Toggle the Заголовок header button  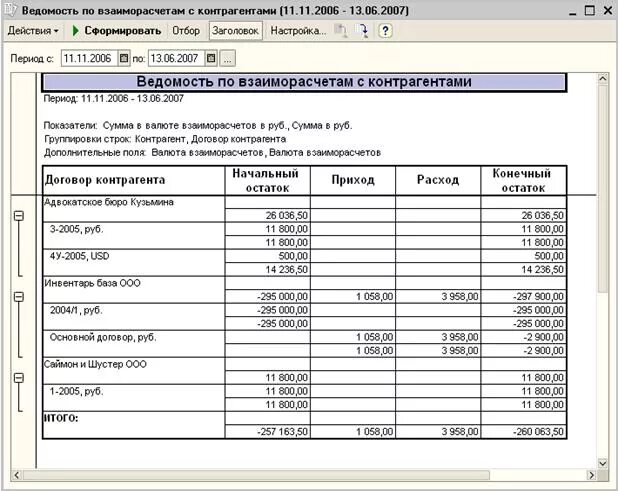pyautogui.click(x=235, y=31)
